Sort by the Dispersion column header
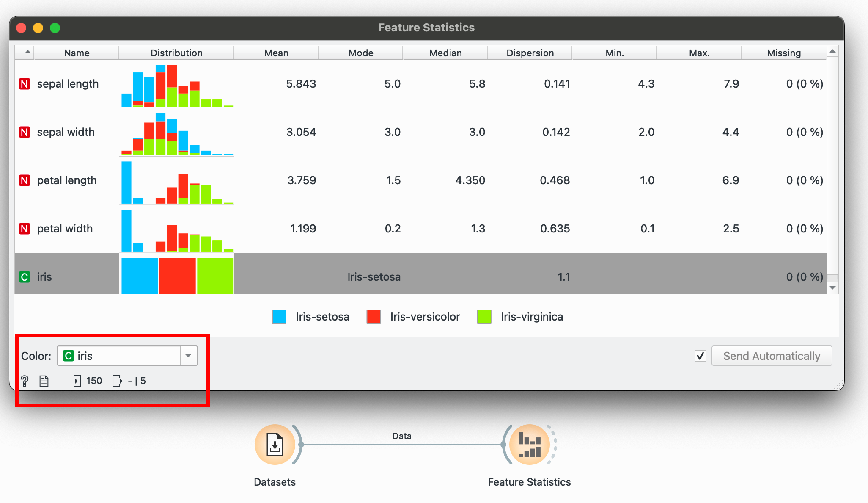This screenshot has width=868, height=503. (x=530, y=53)
